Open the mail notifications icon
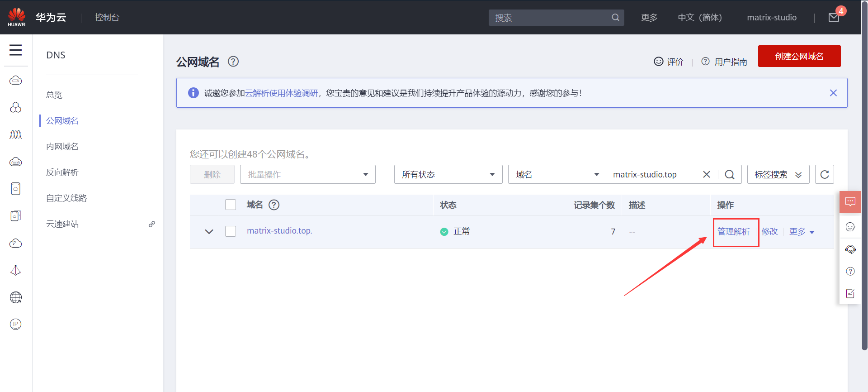The width and height of the screenshot is (868, 392). [834, 18]
